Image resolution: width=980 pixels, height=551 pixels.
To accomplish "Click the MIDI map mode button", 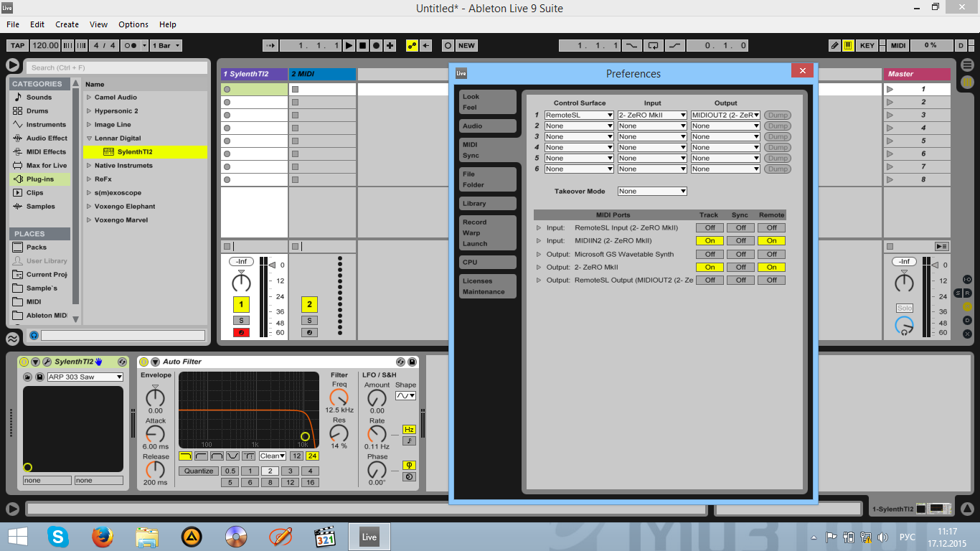I will [898, 45].
